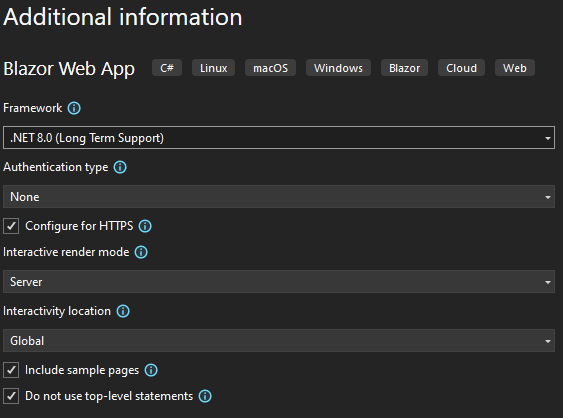Click the Include sample pages label text
563x418 pixels.
point(82,370)
